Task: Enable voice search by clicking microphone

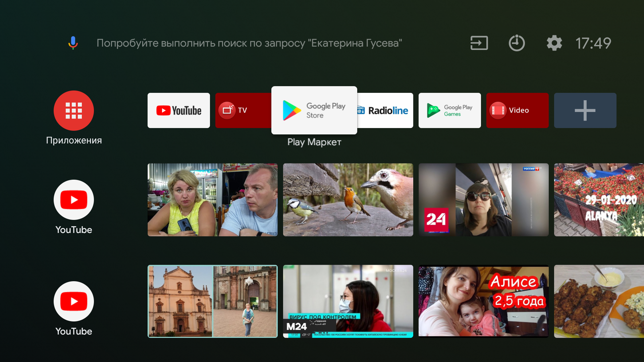Action: tap(72, 43)
